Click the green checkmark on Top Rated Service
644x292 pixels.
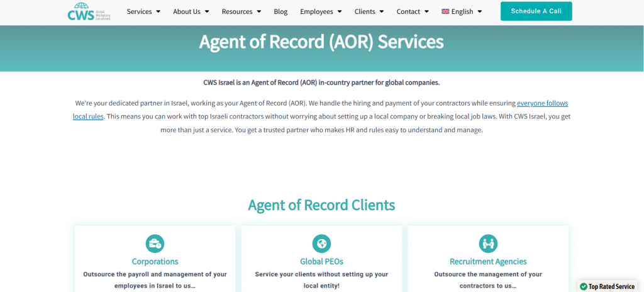(583, 287)
